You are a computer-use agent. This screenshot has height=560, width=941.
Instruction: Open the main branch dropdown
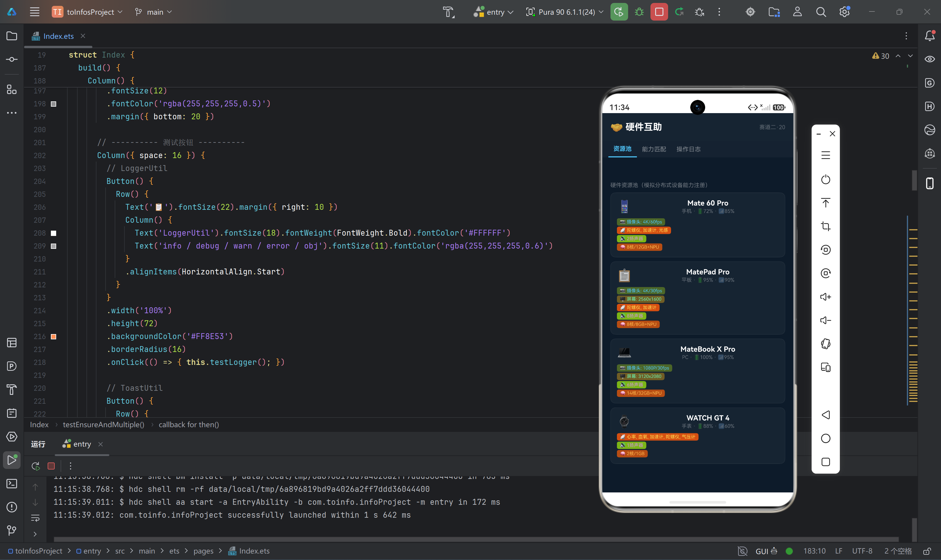coord(153,12)
